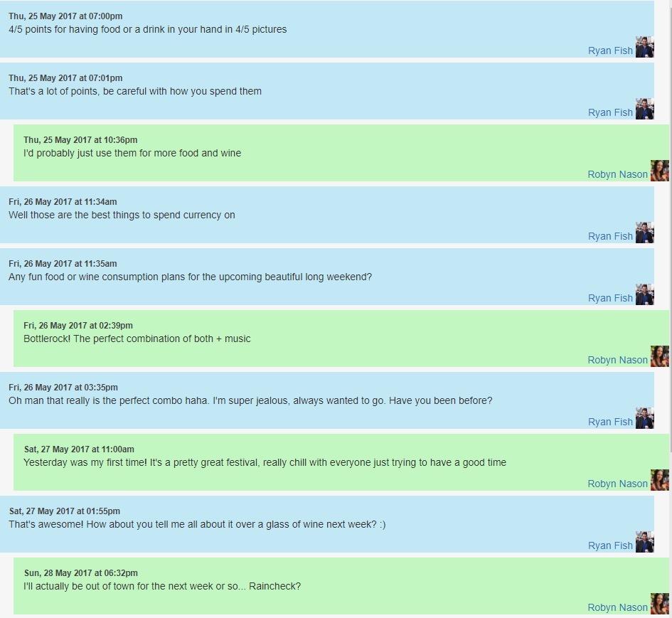
Task: Click Ryan Fish's avatar on the 07:01pm message
Action: point(644,109)
